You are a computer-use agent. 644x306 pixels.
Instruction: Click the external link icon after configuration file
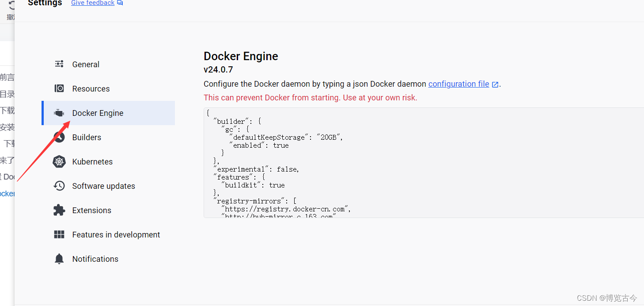(495, 84)
